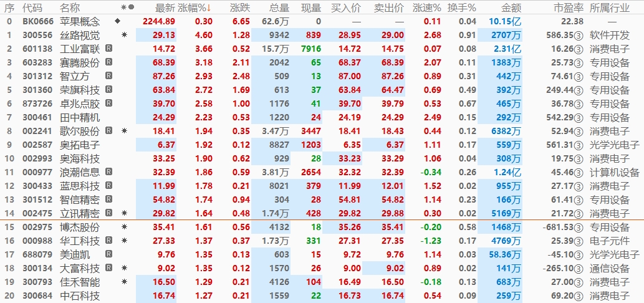
Task: Click the R badge beside 蓝思科技
Action: tap(109, 186)
